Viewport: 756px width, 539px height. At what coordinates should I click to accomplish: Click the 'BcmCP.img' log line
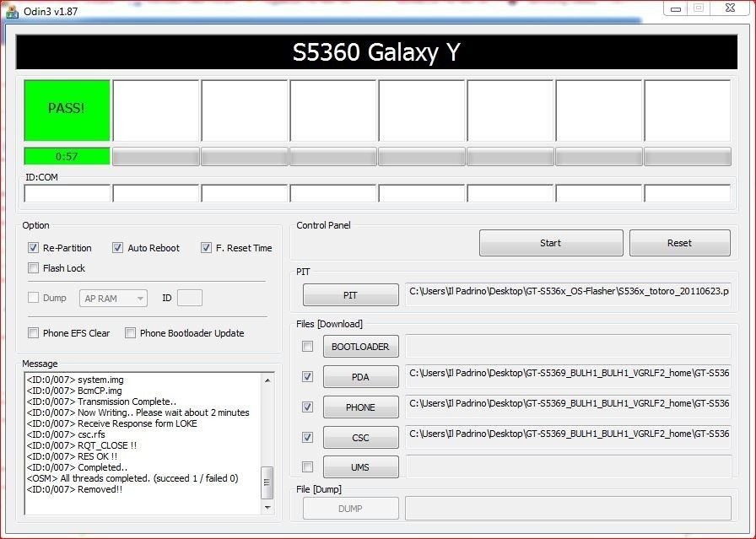(74, 391)
